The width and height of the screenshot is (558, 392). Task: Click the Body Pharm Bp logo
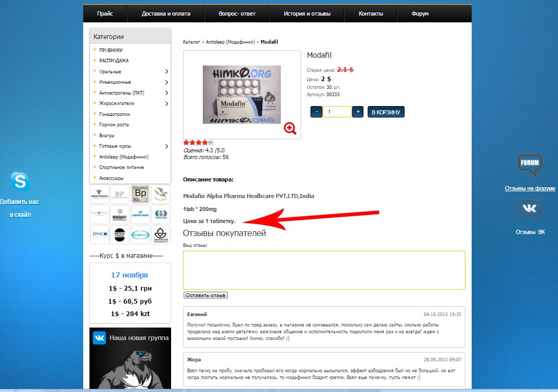click(x=140, y=194)
